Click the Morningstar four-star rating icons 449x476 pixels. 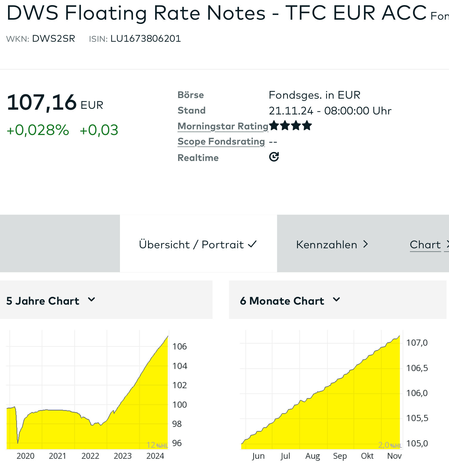pos(290,126)
